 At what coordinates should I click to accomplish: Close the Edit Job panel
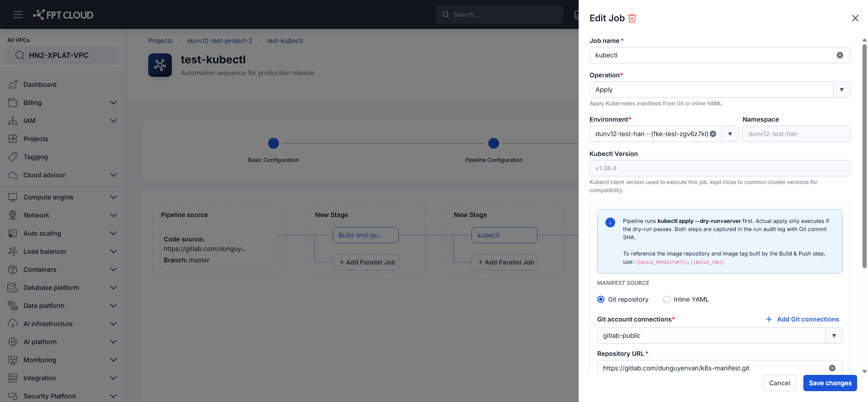855,18
